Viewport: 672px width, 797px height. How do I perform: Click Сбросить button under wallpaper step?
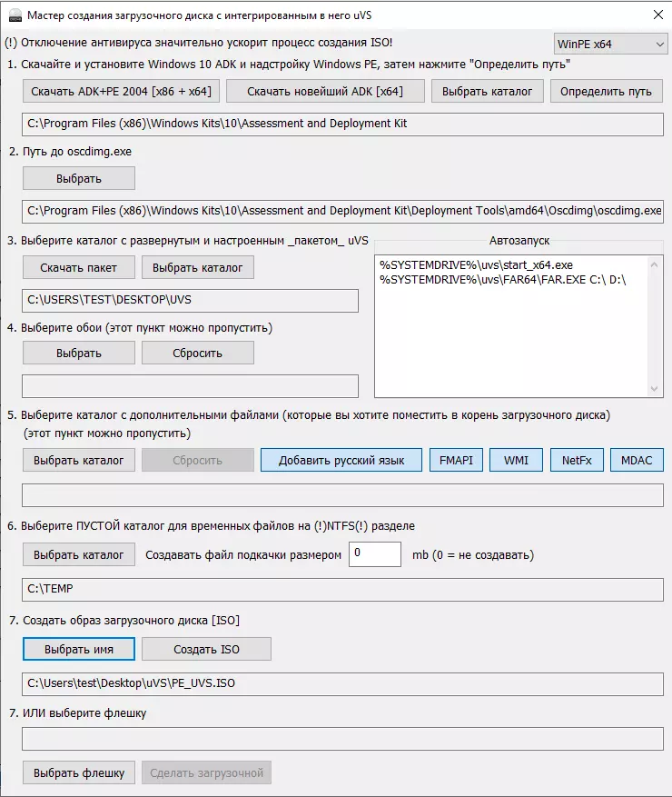(x=198, y=353)
